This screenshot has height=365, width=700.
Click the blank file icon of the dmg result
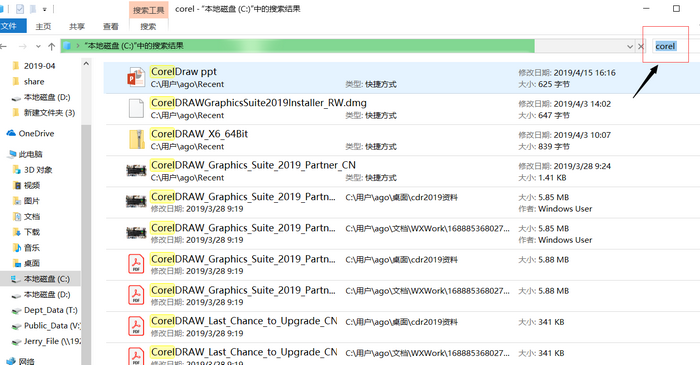(x=136, y=109)
